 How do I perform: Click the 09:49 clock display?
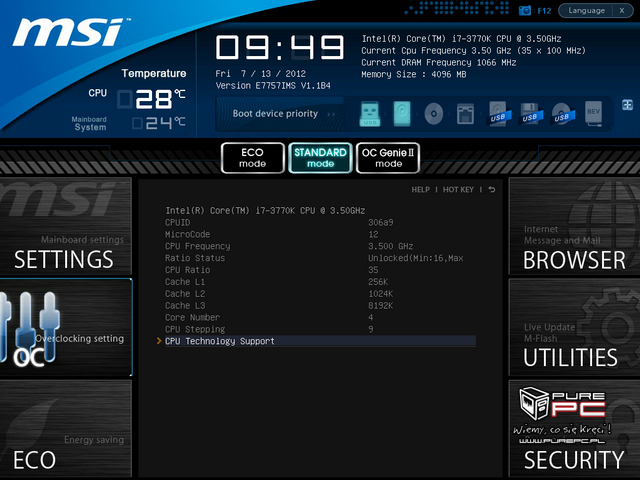click(280, 48)
